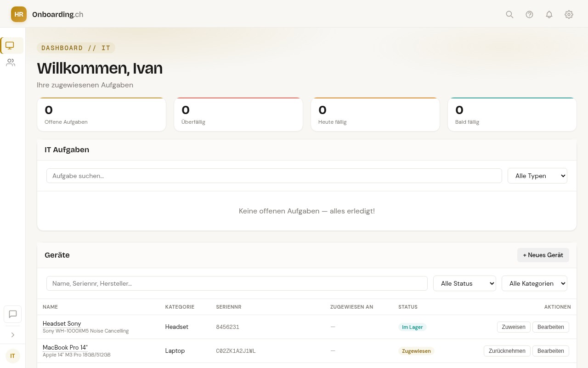Click the Zugewiesen status badge
588x368 pixels.
416,351
